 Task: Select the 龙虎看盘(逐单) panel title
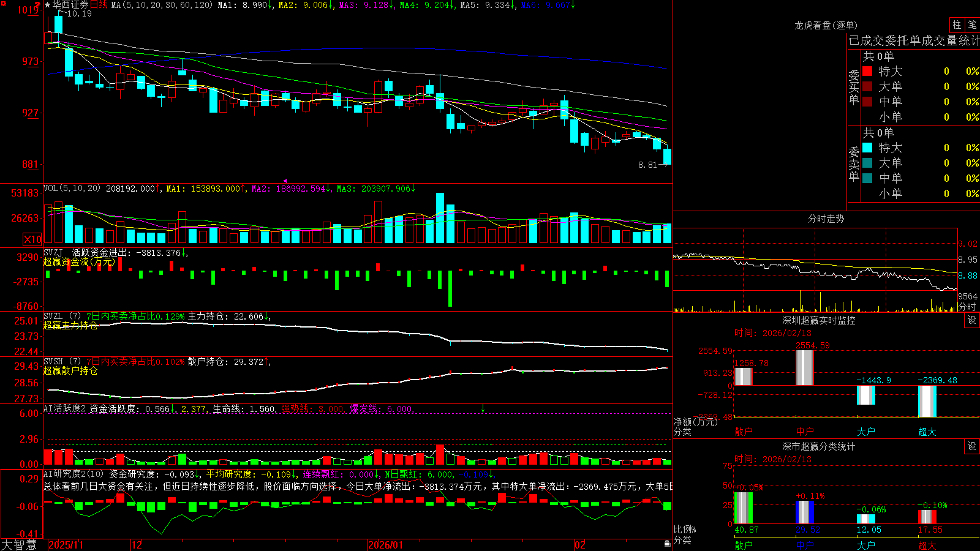pos(826,25)
